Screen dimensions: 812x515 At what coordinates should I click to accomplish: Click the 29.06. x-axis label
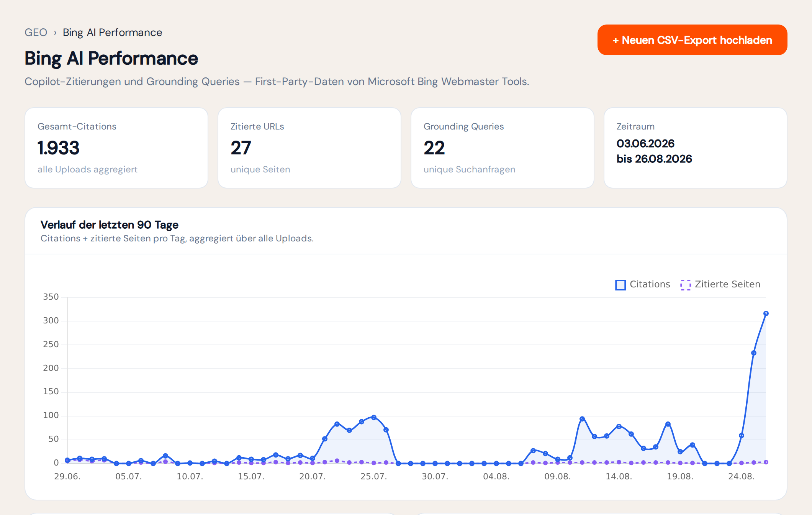coord(67,476)
